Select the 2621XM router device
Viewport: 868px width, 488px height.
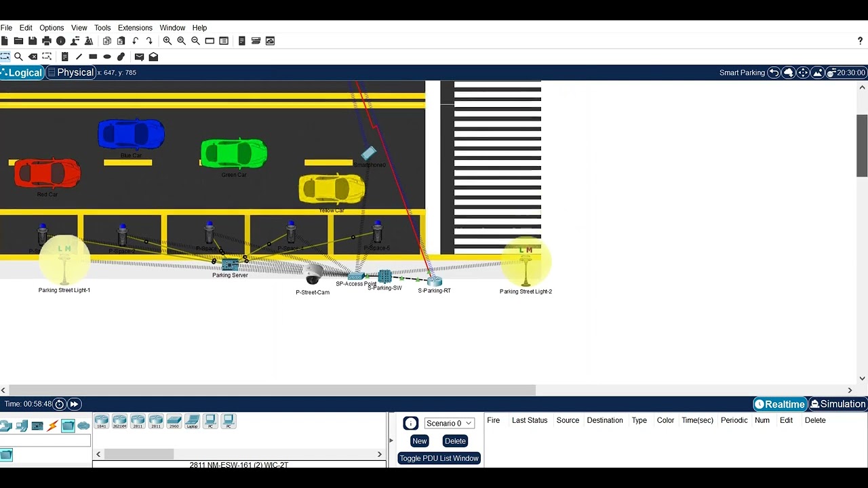click(119, 422)
